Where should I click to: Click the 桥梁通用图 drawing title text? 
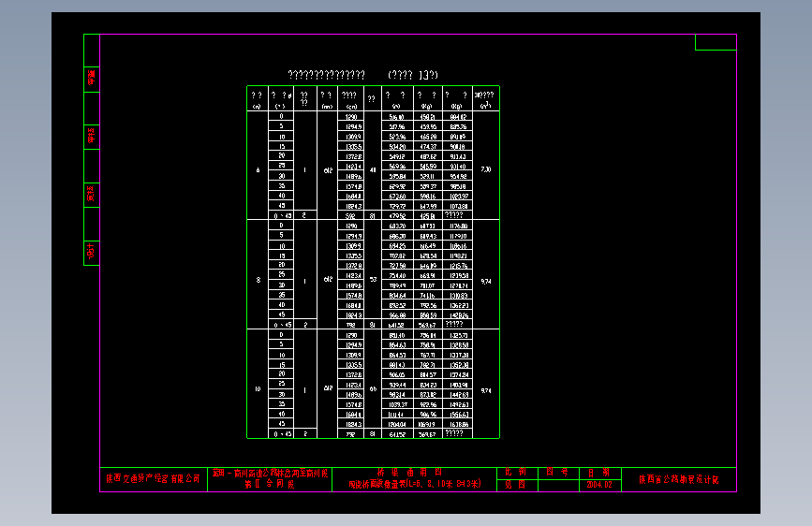[x=409, y=472]
